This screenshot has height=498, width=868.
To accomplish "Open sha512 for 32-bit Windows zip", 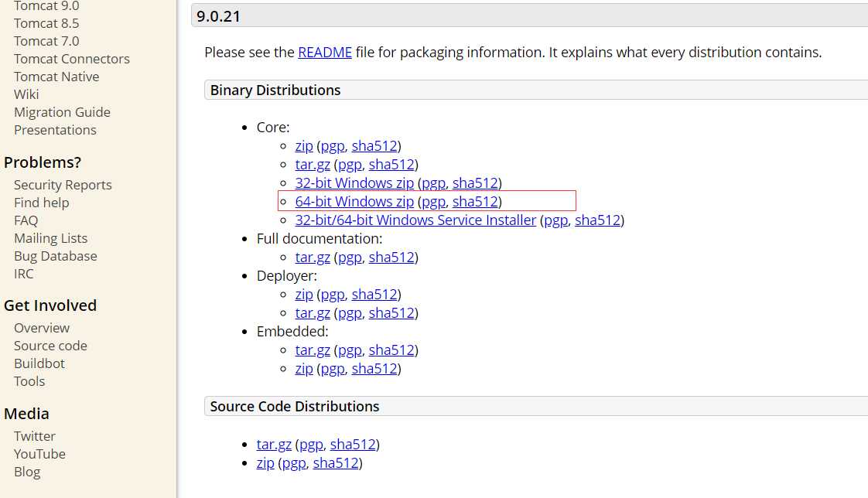I will coord(475,183).
